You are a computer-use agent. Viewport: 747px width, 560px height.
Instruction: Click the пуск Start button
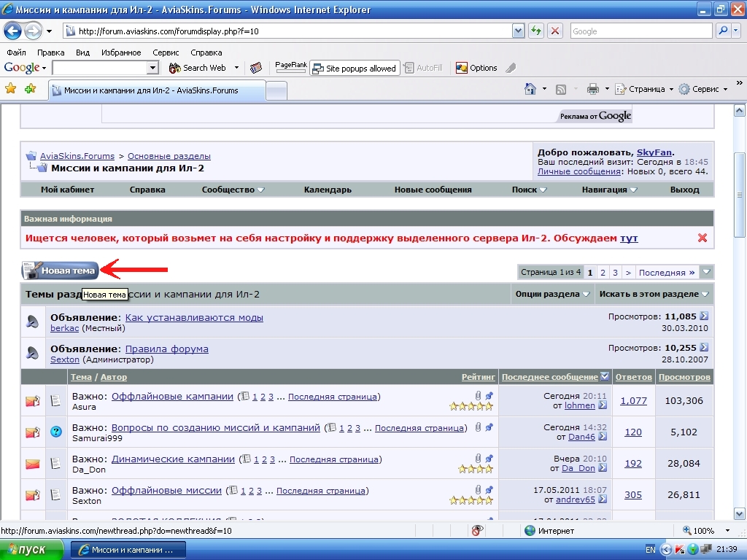click(31, 550)
